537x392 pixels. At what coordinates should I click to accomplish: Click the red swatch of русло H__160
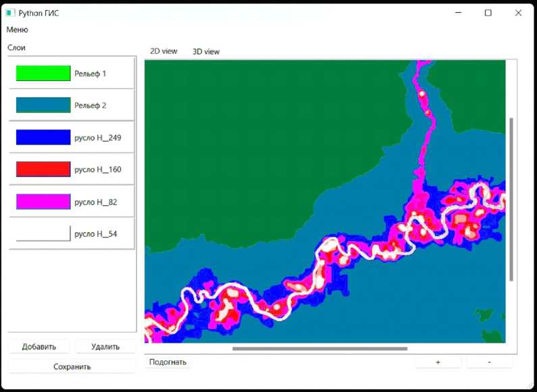[x=43, y=169]
